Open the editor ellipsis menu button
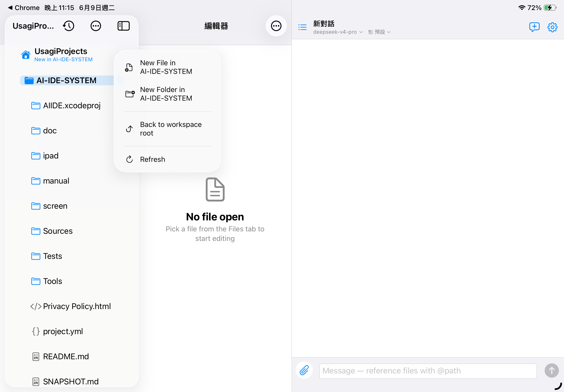Viewport: 564px width, 392px height. click(276, 26)
